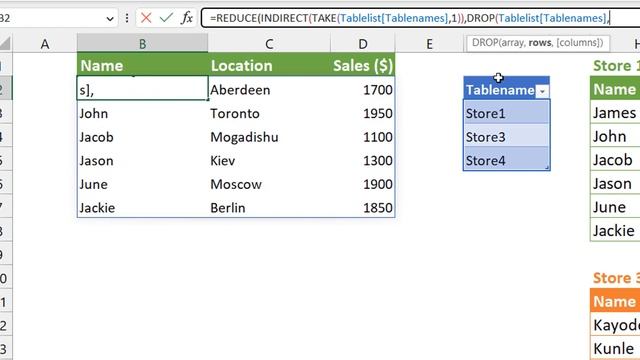This screenshot has height=360, width=640.
Task: Click 'Jackie' in column B
Action: [x=142, y=208]
